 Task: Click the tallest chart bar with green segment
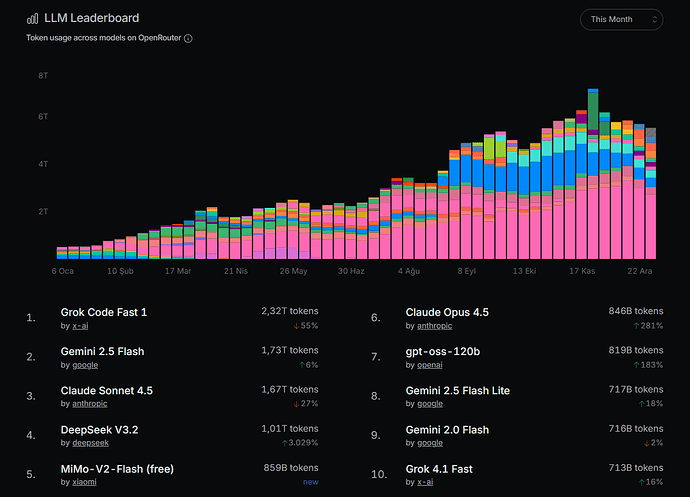(593, 174)
